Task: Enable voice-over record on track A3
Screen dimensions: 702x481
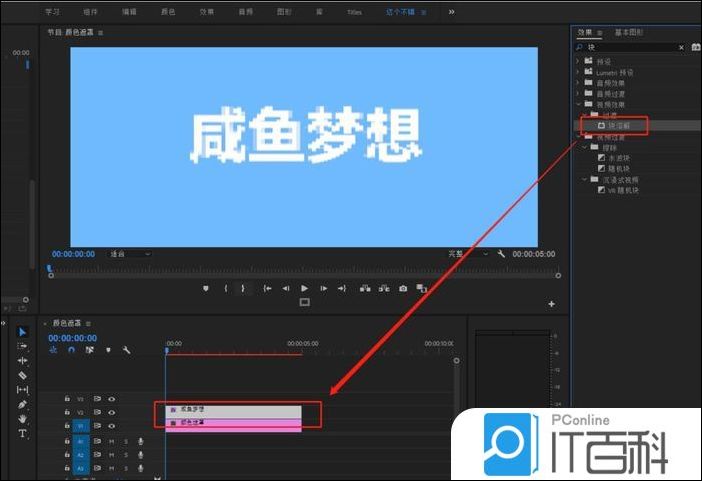Action: point(141,468)
